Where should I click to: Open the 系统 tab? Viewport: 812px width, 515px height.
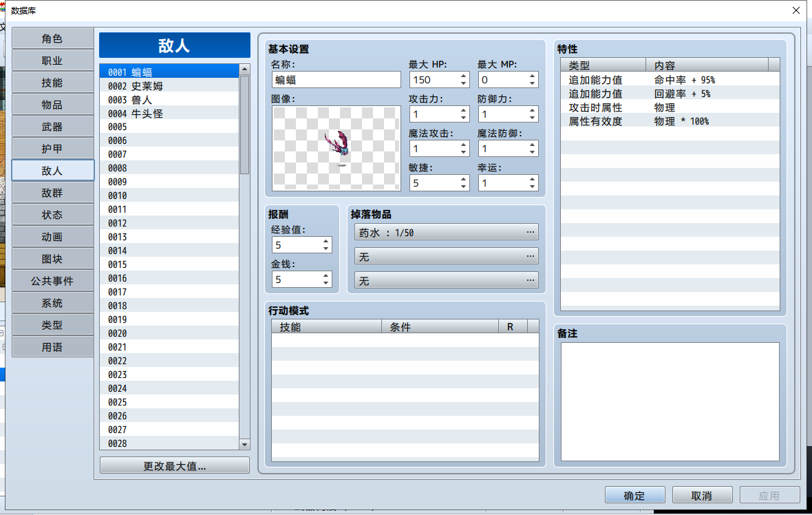(x=52, y=303)
